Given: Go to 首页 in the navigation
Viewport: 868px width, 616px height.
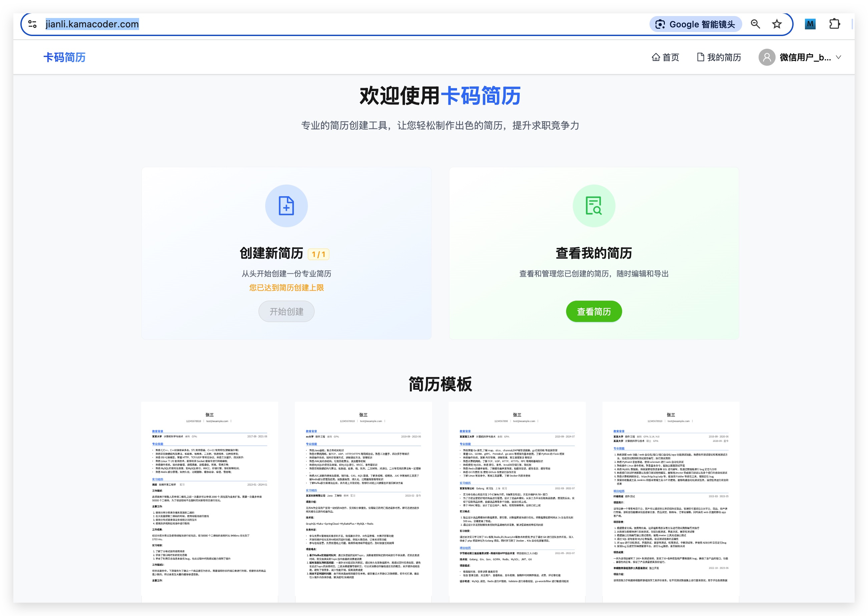Looking at the screenshot, I should point(665,57).
